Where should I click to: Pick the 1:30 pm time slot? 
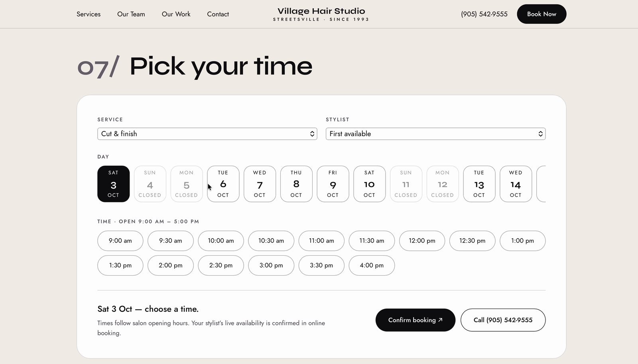pyautogui.click(x=120, y=266)
